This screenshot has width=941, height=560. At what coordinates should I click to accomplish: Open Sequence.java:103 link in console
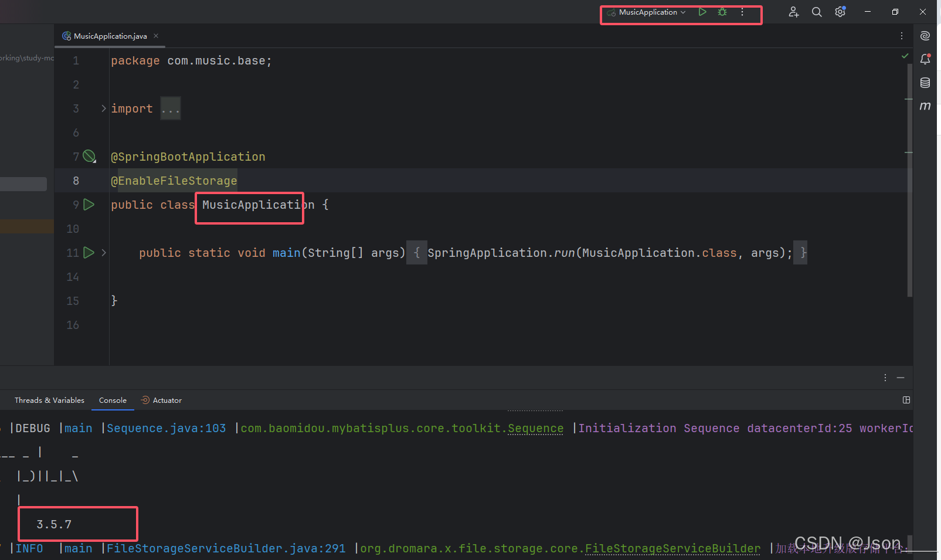167,429
